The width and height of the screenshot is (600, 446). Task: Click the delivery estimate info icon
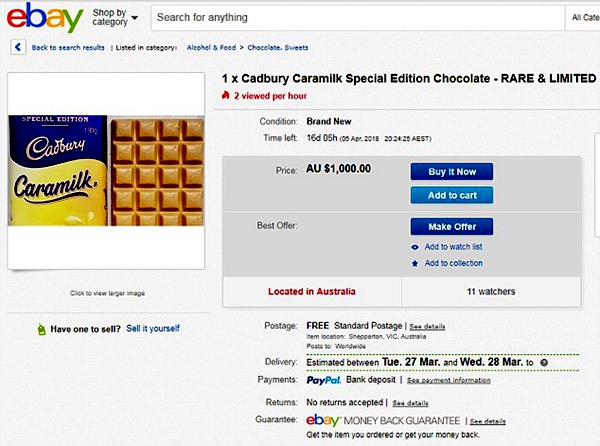coord(544,361)
